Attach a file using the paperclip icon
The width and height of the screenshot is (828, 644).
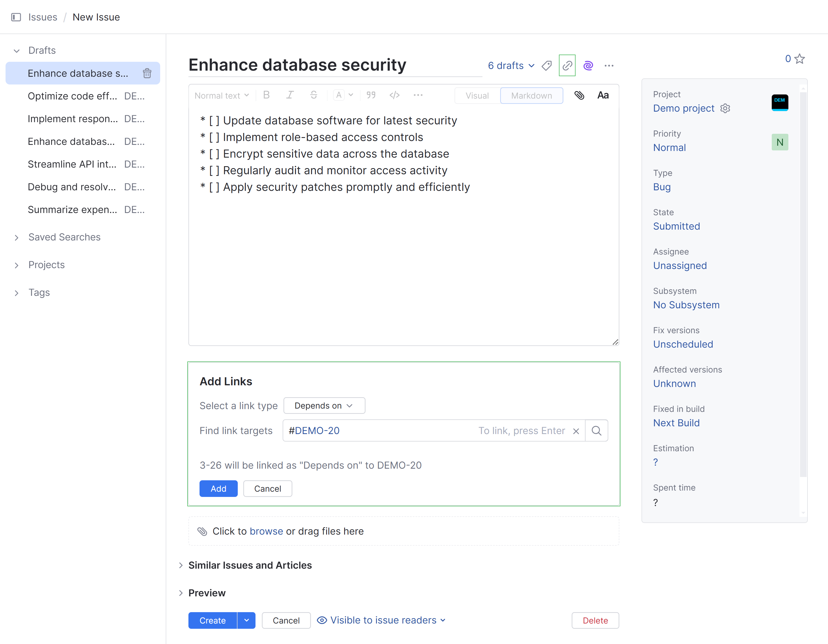pyautogui.click(x=580, y=95)
